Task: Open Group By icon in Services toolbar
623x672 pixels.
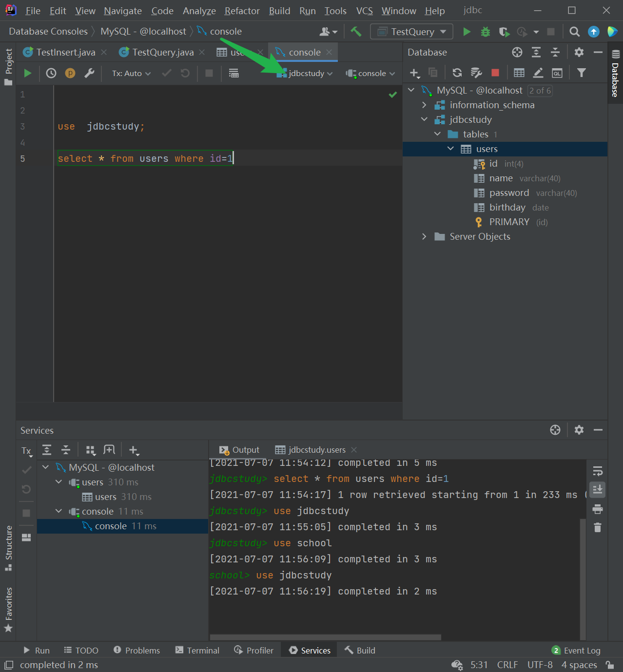Action: point(91,450)
